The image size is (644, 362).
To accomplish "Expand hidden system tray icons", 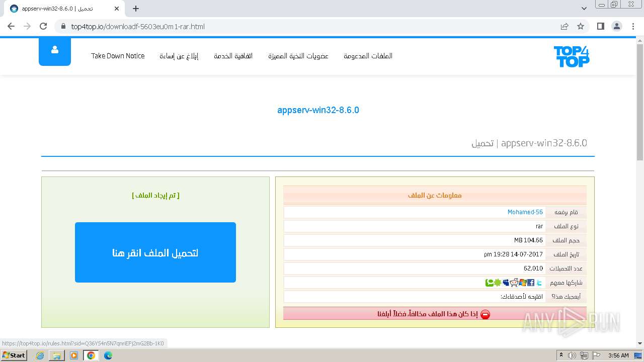I will click(x=561, y=355).
